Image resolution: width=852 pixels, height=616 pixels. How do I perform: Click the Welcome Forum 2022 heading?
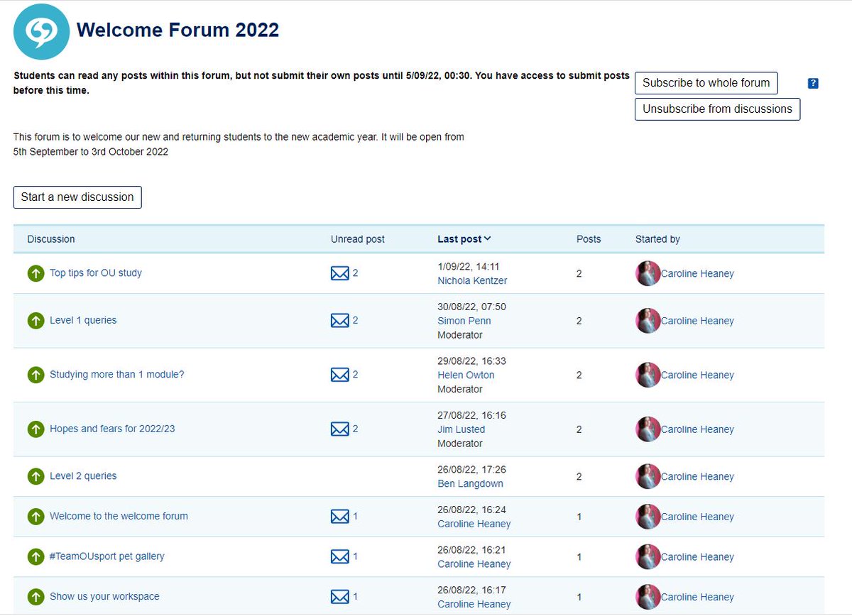click(177, 30)
